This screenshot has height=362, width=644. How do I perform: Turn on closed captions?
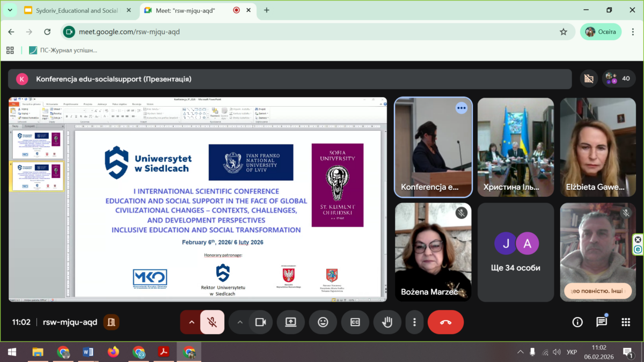point(355,322)
